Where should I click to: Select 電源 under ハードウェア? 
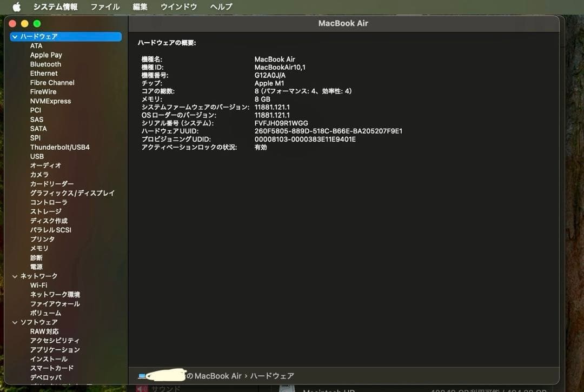pyautogui.click(x=36, y=267)
